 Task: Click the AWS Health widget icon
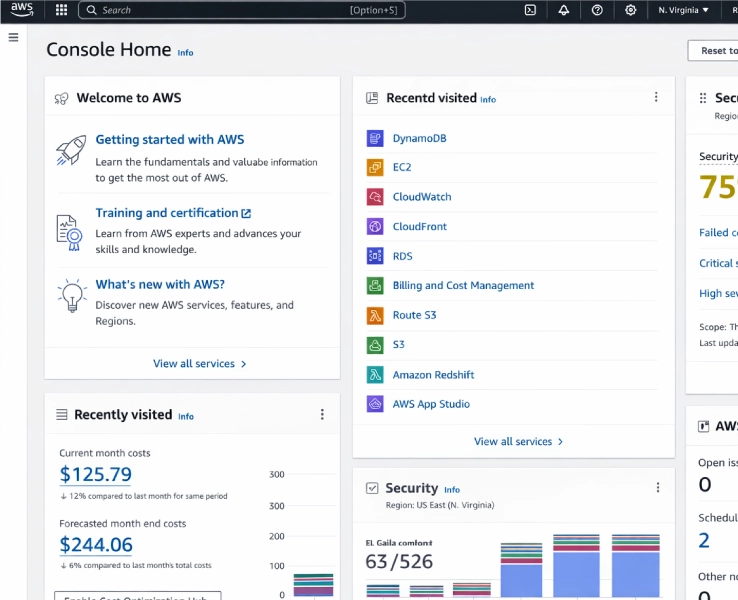(703, 426)
